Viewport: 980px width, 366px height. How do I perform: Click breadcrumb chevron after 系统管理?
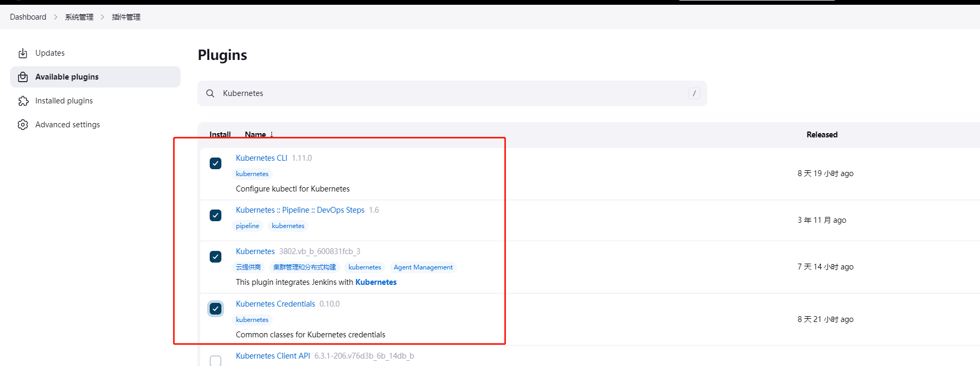(102, 17)
